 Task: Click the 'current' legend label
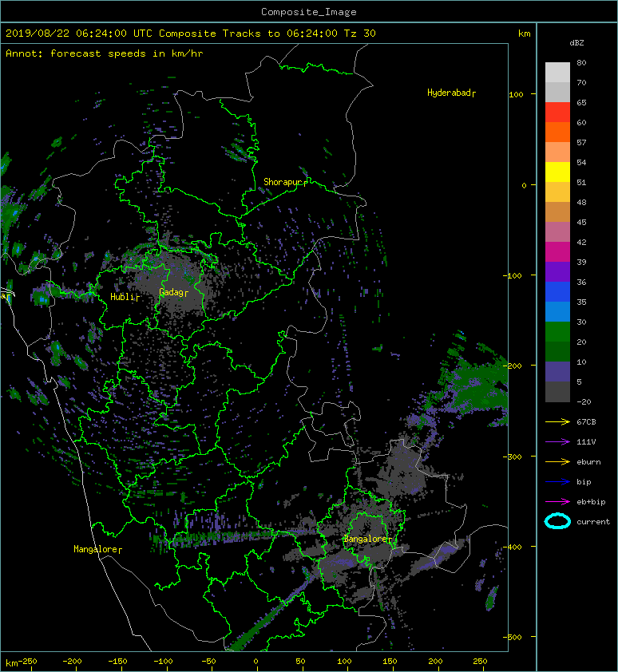[x=593, y=522]
